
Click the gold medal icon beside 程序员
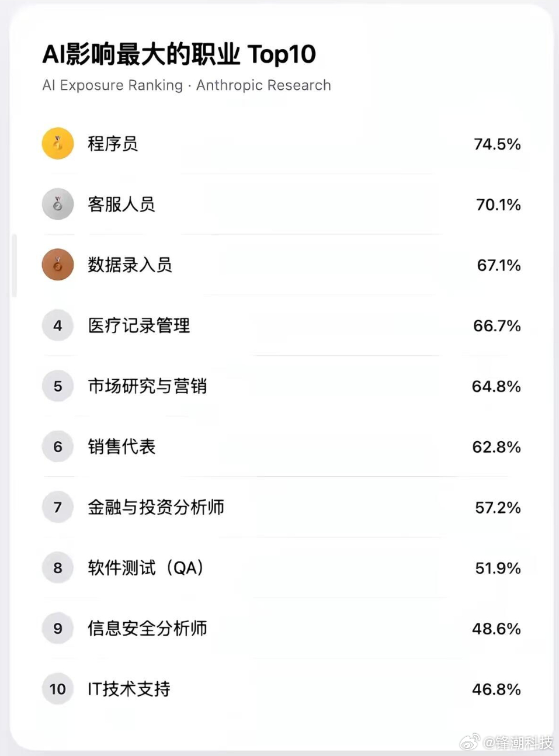tap(58, 144)
